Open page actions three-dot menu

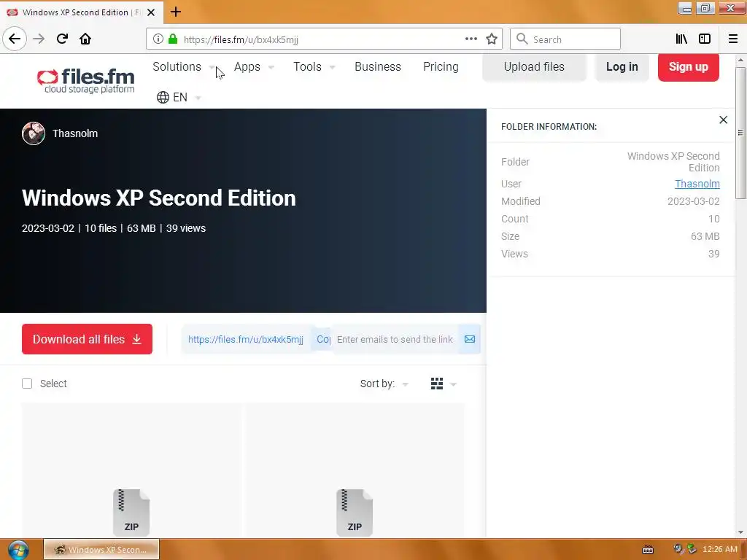click(x=471, y=39)
